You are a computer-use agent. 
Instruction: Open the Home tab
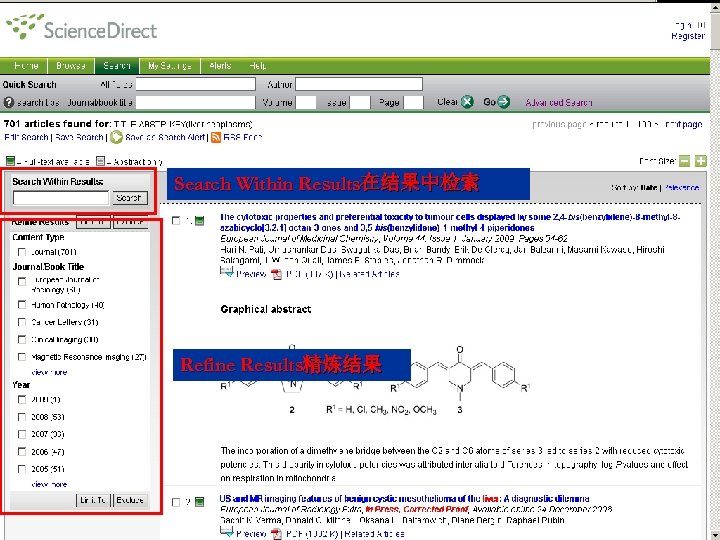click(x=26, y=66)
